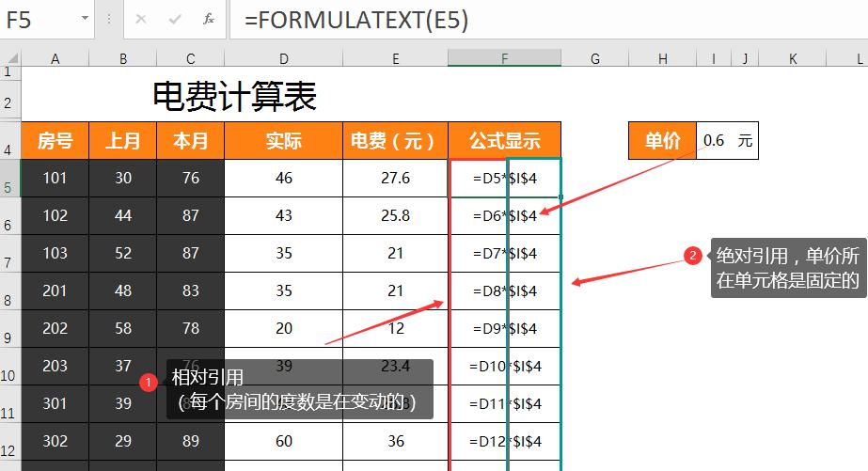Select column G header
Viewport: 868px width, 471px height.
595,58
